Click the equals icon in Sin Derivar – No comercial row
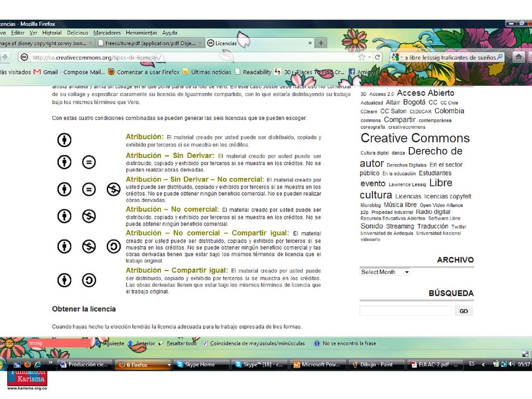 point(89,189)
